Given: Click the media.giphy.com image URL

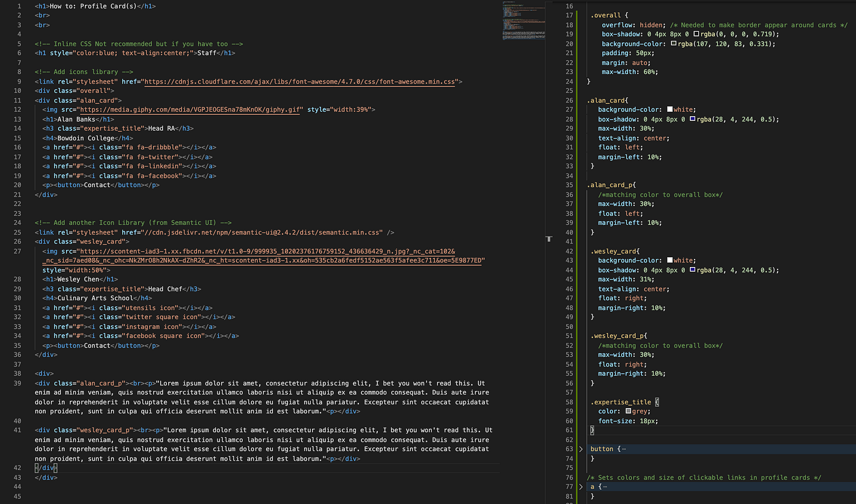Looking at the screenshot, I should coord(191,110).
